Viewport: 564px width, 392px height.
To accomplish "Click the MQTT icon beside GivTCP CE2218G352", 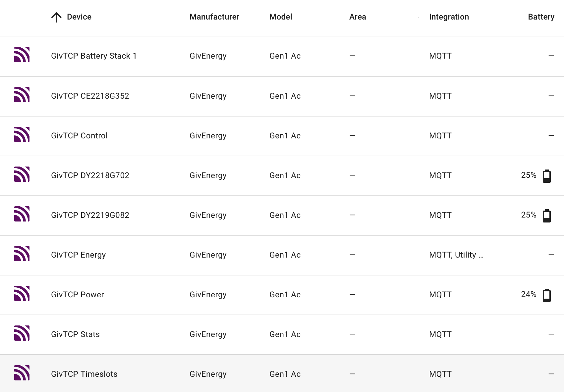I will [x=22, y=95].
